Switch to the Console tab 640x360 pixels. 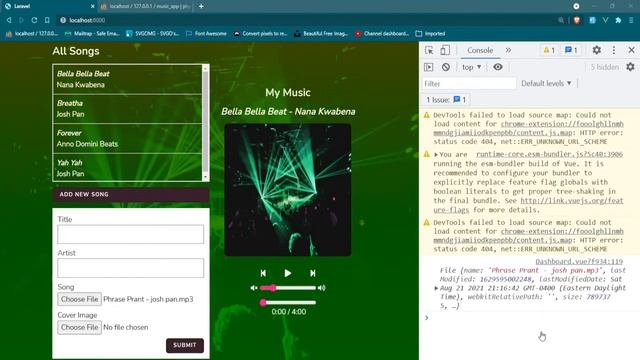(x=480, y=50)
